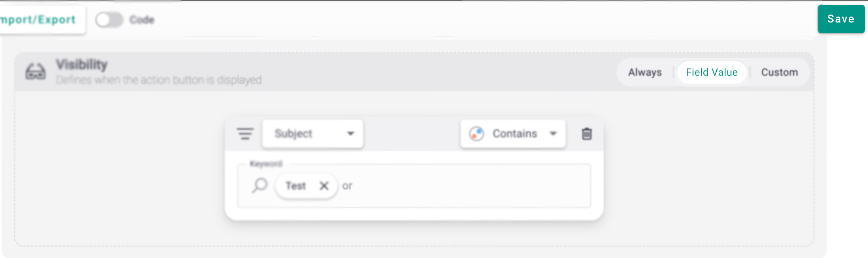Click the filter lines icon beside Subject
The image size is (868, 258).
click(x=245, y=134)
